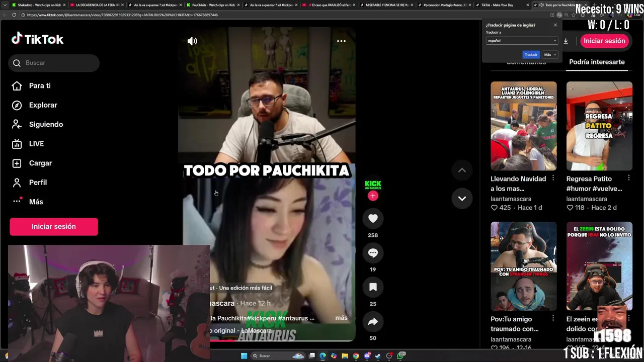Open the Más dropdown in translate popup
Image resolution: width=644 pixels, height=362 pixels.
click(x=550, y=55)
